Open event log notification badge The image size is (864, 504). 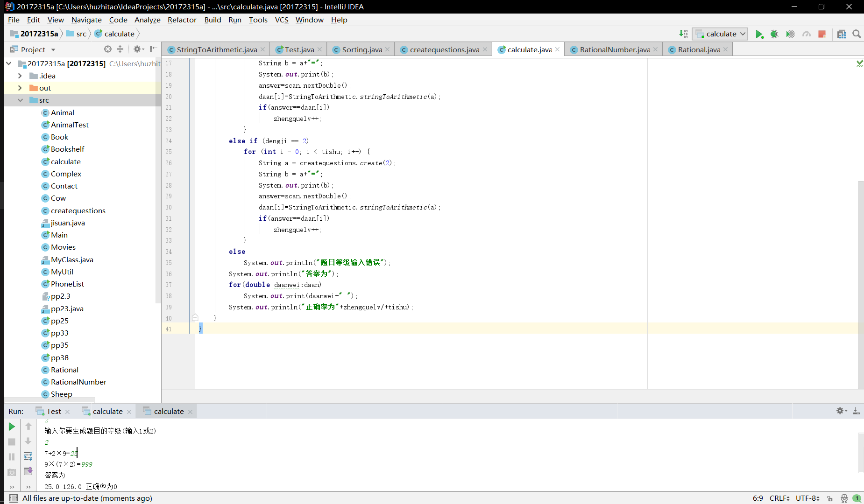tap(857, 498)
